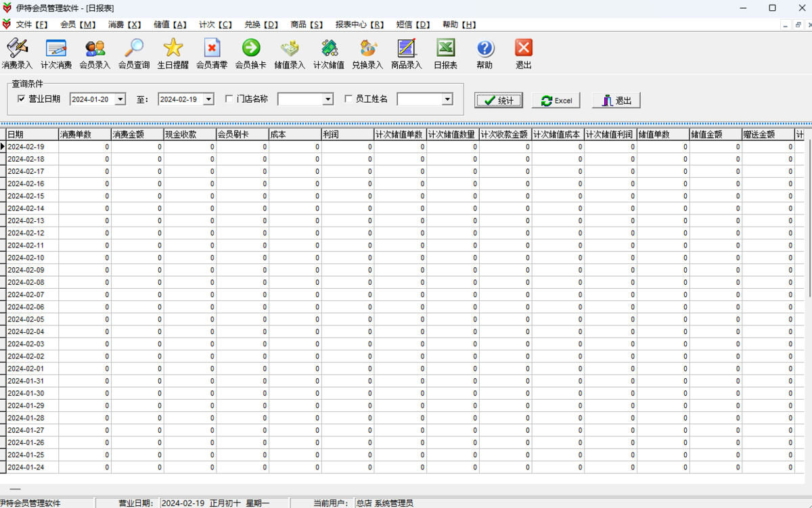Open the 消费录入 toolbar icon

click(17, 54)
